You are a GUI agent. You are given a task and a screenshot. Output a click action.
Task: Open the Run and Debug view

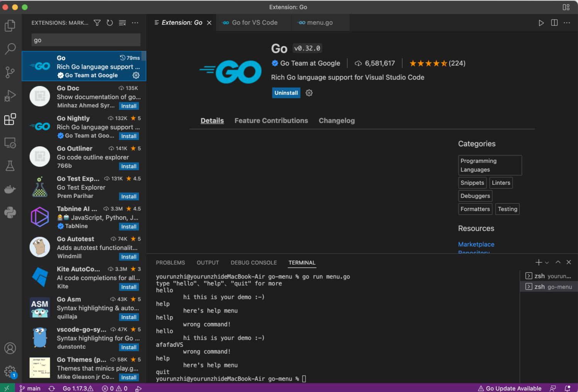point(10,96)
